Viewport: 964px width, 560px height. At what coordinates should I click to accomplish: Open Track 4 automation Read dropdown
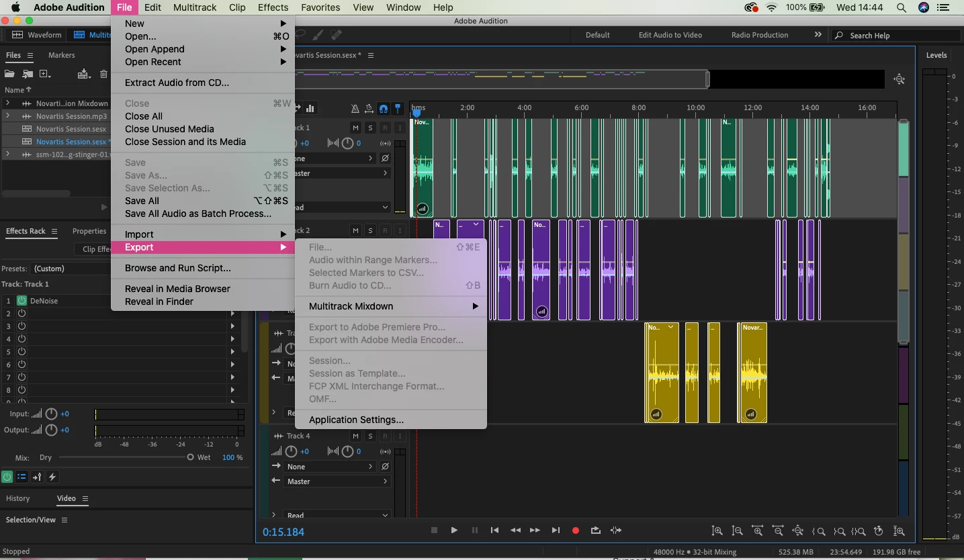[x=338, y=515]
